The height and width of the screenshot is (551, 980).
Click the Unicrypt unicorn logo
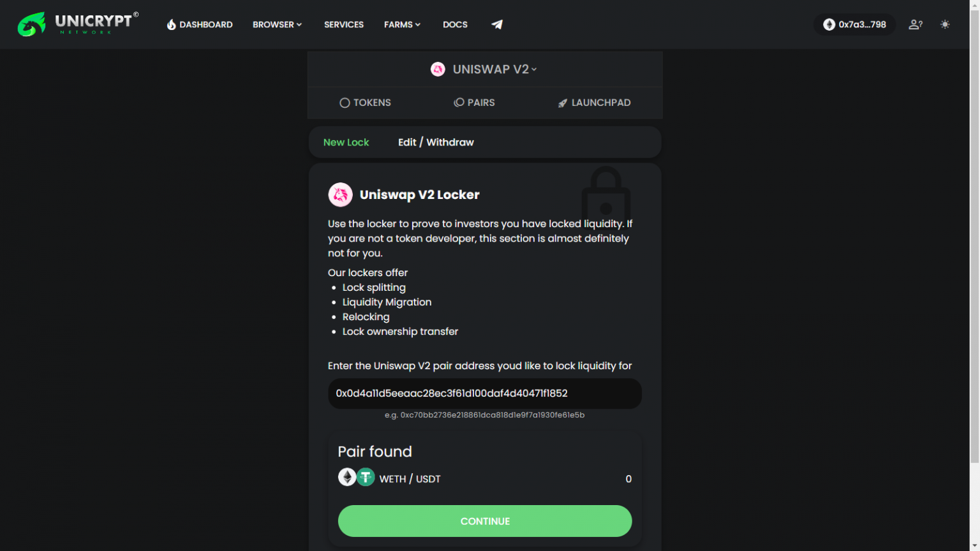[x=31, y=24]
